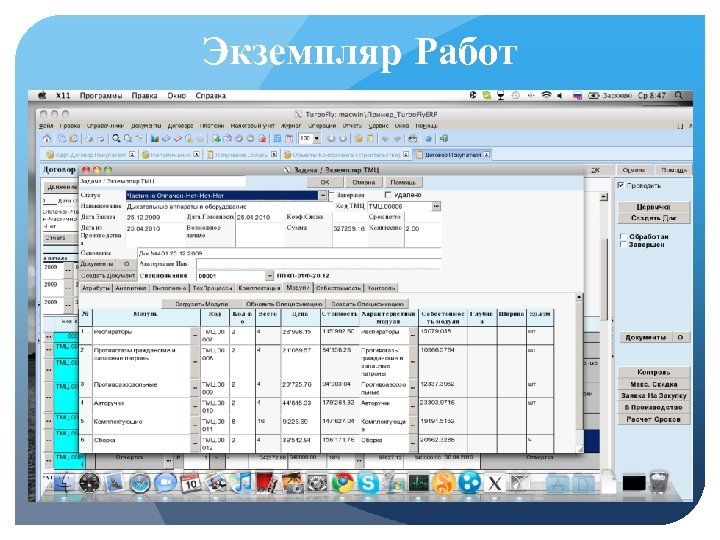Open System Preferences gear in dock
The height and width of the screenshot is (540, 720).
point(317,483)
